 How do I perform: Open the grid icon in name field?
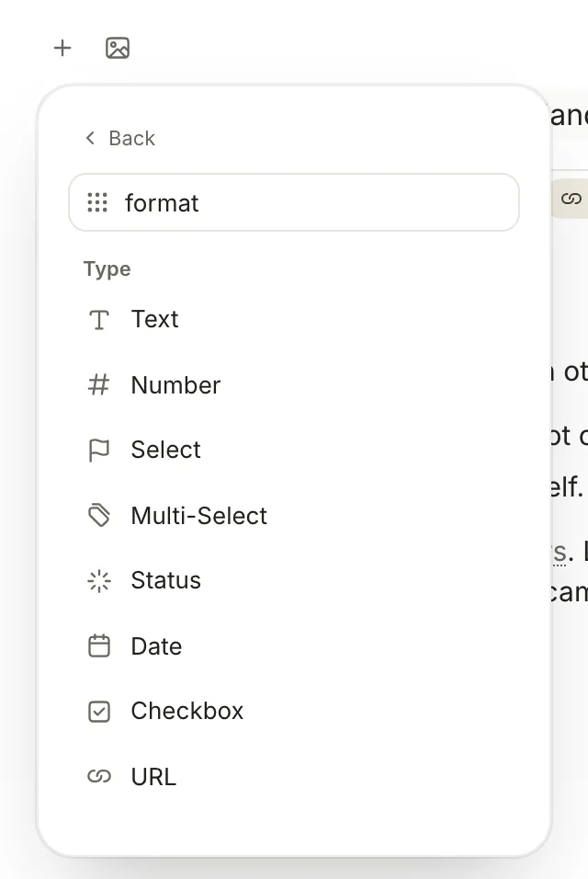tap(97, 202)
